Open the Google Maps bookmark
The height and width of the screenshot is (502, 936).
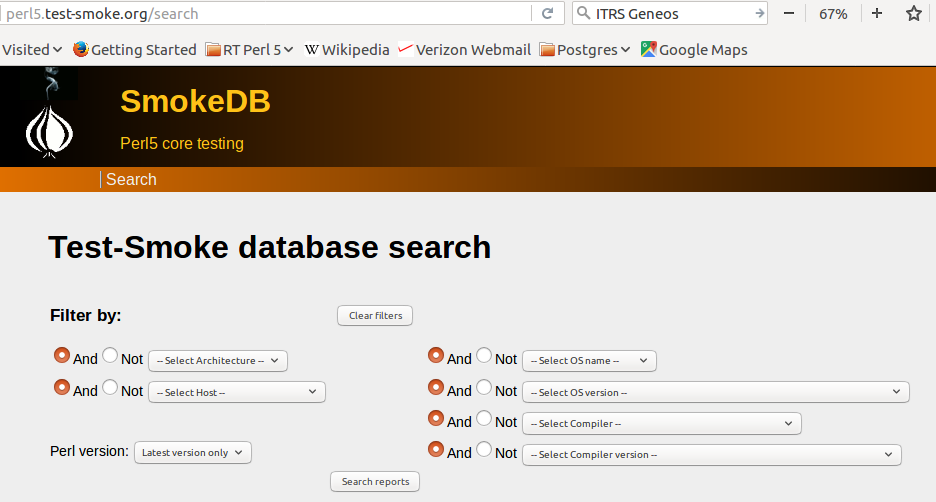point(693,50)
